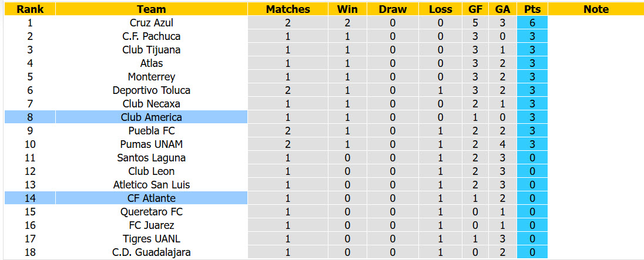
Task: Click Cruz Azul's 6 points cell
Action: coord(532,23)
